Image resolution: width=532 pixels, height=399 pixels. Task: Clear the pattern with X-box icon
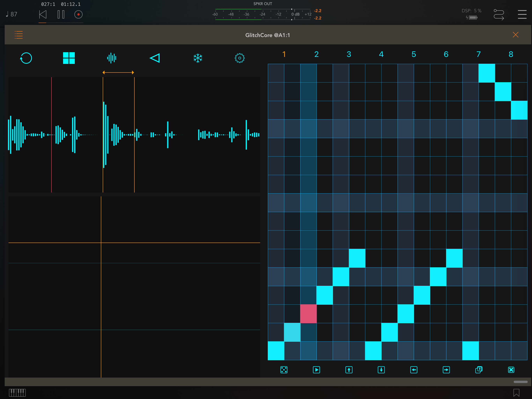[511, 370]
